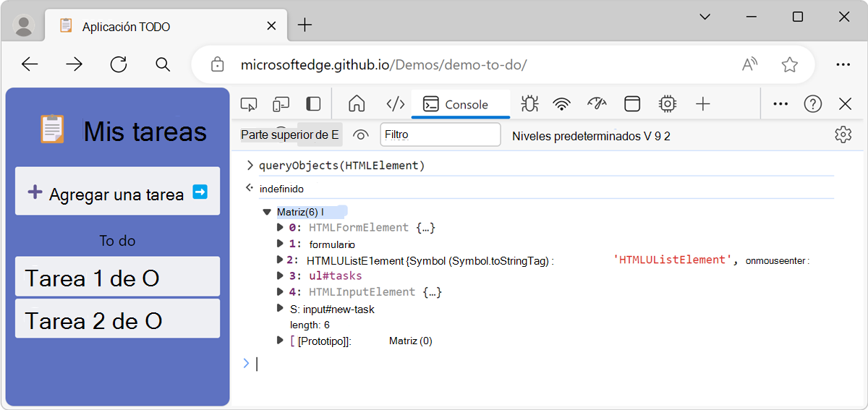
Task: Click the address bar URL
Action: tap(383, 65)
